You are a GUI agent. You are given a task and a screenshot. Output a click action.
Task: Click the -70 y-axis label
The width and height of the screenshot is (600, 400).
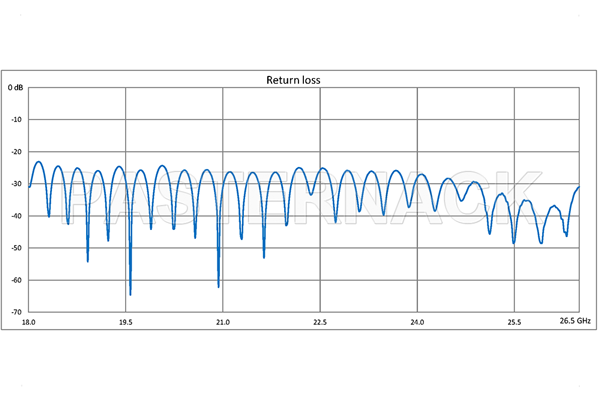point(17,312)
